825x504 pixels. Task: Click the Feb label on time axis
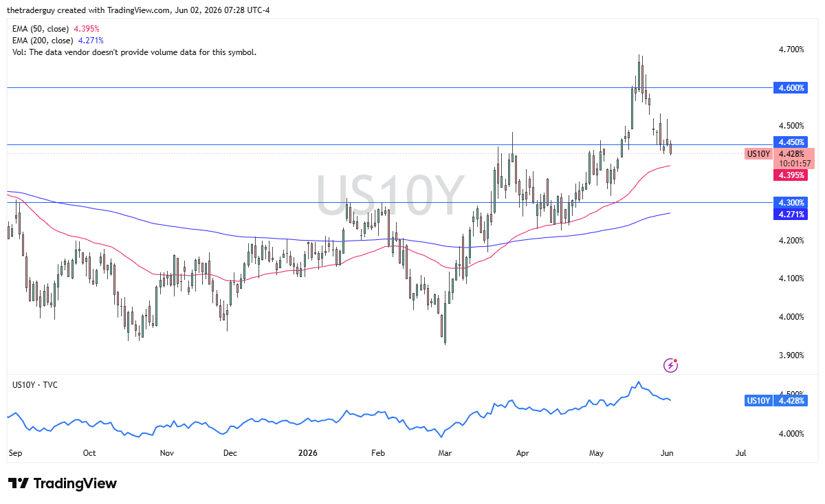click(378, 453)
